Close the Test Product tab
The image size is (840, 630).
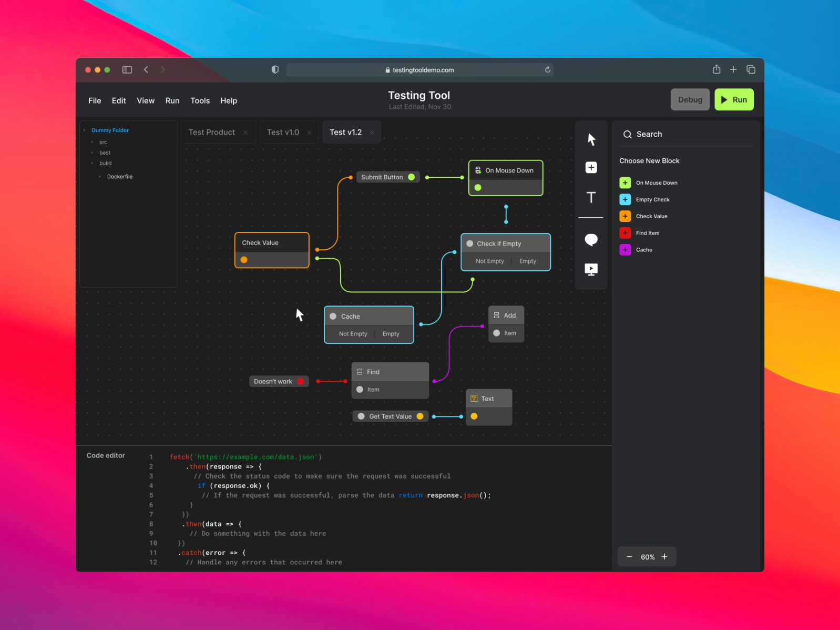(x=245, y=133)
